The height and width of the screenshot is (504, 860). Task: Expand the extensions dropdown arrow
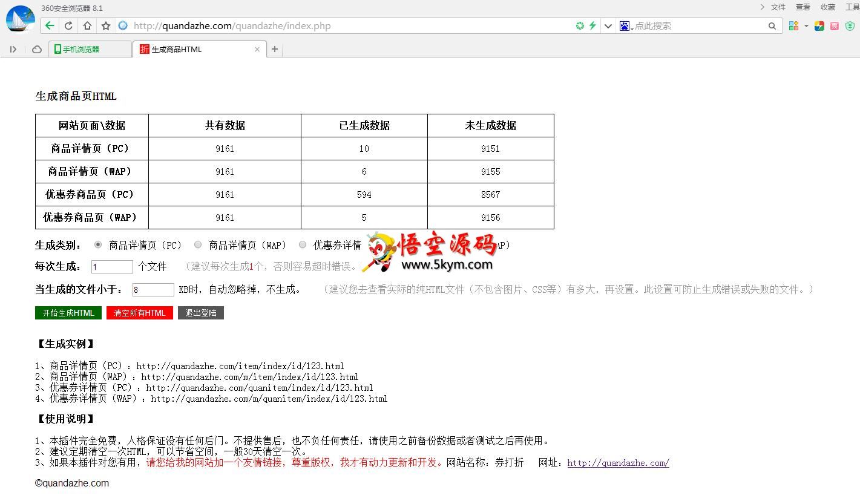pyautogui.click(x=806, y=26)
